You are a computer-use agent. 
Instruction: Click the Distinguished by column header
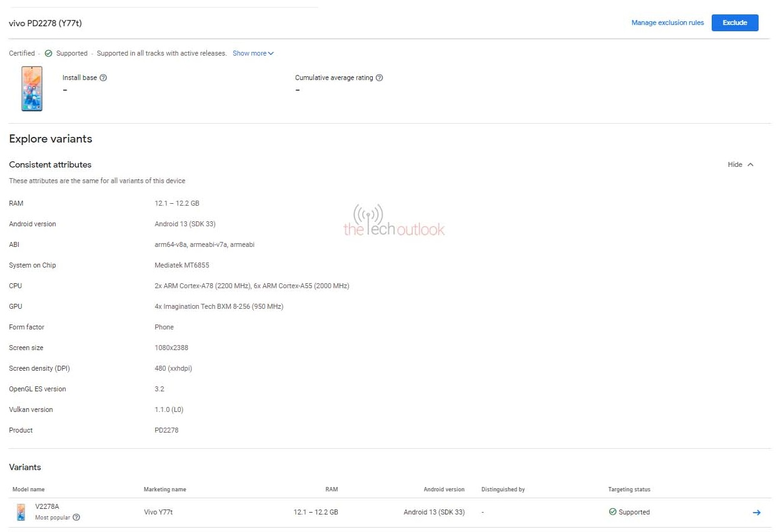(x=503, y=489)
